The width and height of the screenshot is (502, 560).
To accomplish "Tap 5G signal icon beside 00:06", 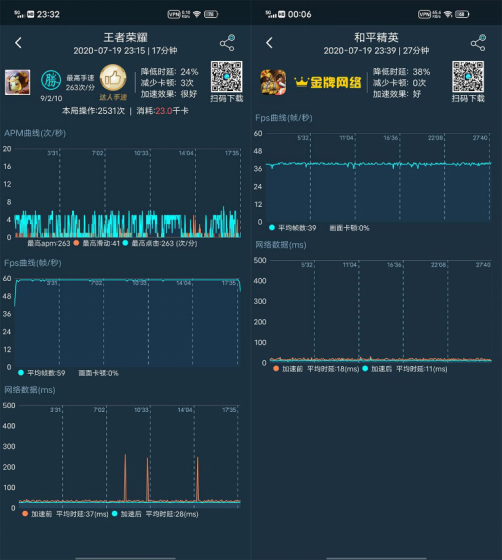I will coord(270,14).
